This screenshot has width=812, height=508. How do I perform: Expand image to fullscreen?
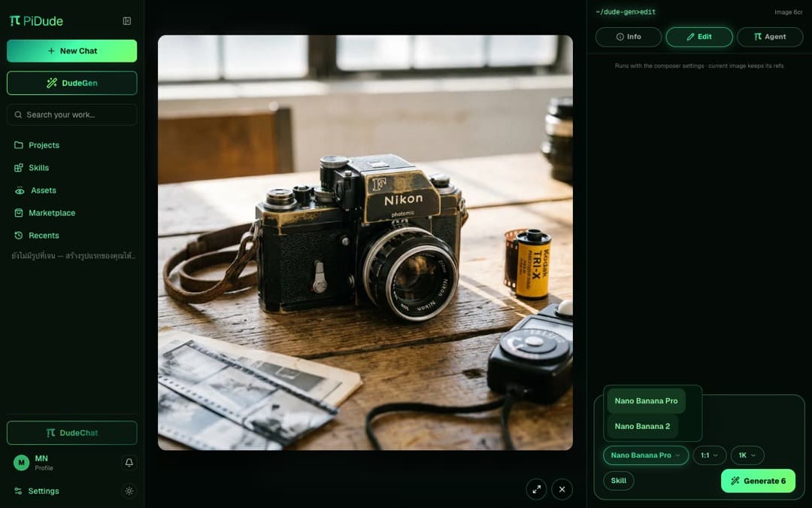point(537,489)
